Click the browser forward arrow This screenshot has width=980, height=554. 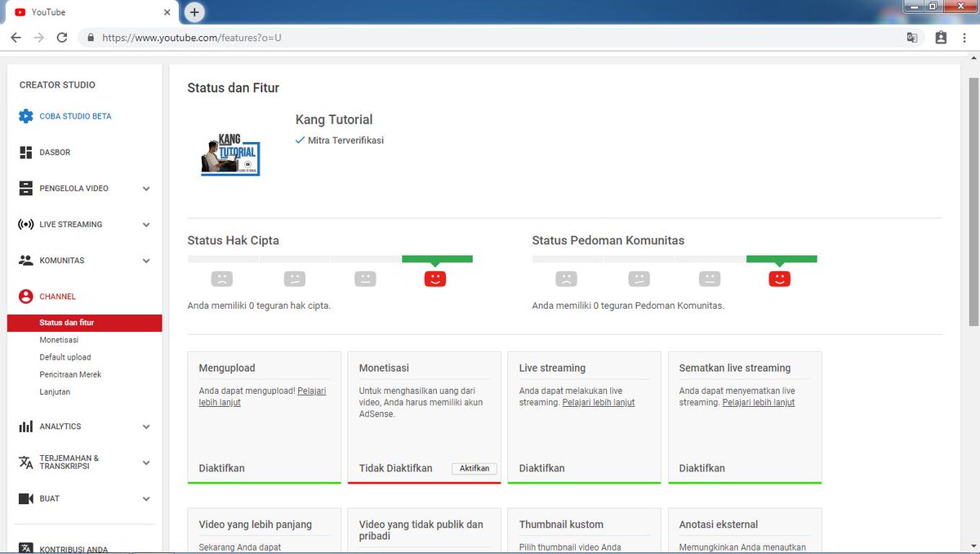[x=38, y=38]
